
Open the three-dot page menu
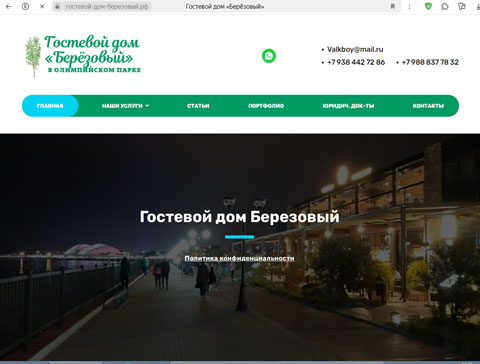point(409,6)
